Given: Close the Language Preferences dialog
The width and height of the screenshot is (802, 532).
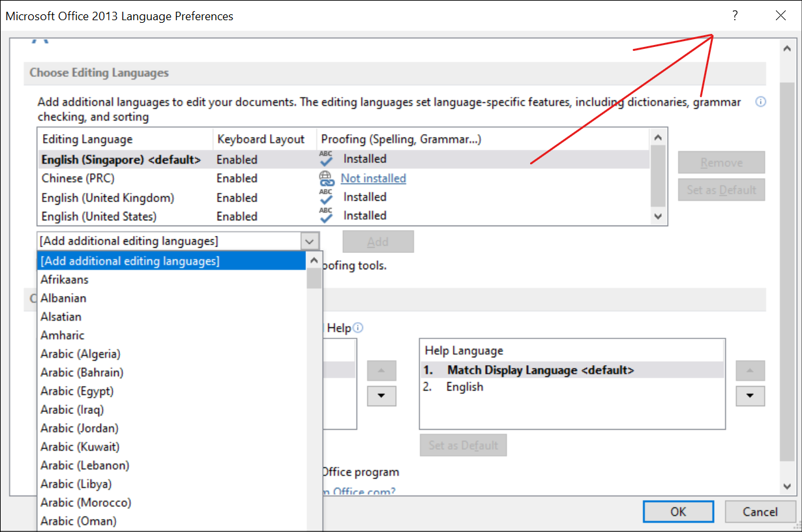Looking at the screenshot, I should point(780,16).
